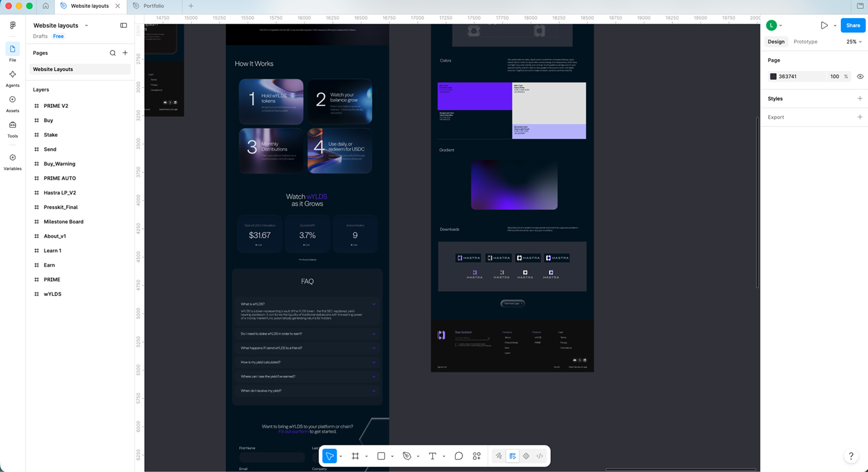Add a new page with plus icon
Viewport: 868px width, 472px height.
tap(125, 53)
